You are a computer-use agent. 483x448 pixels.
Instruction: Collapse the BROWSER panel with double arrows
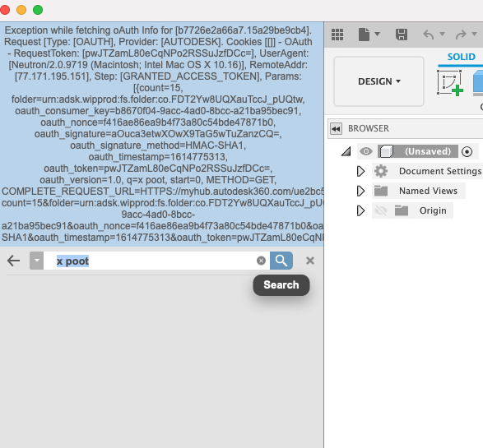pos(336,128)
